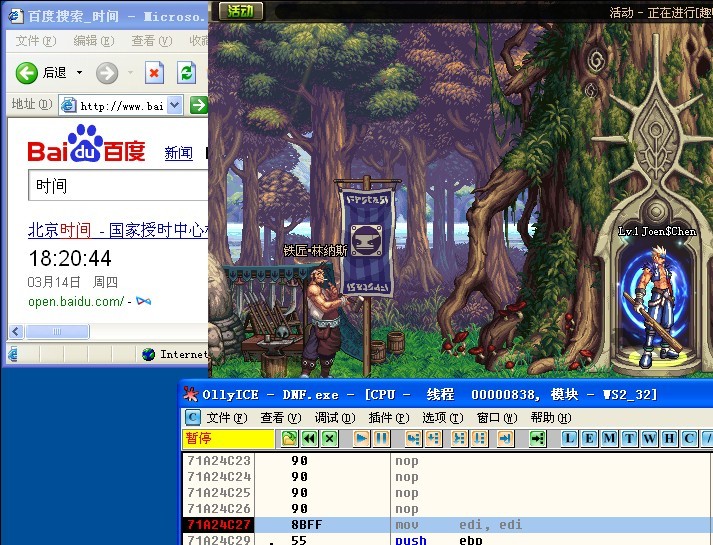
Task: Open Threads window with T button
Action: (x=629, y=439)
